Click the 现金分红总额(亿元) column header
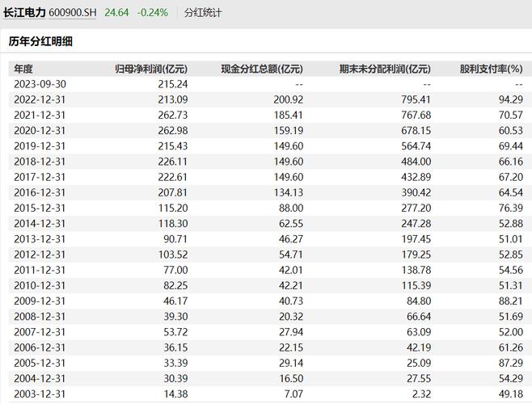Image resolution: width=532 pixels, height=404 pixels. click(262, 69)
